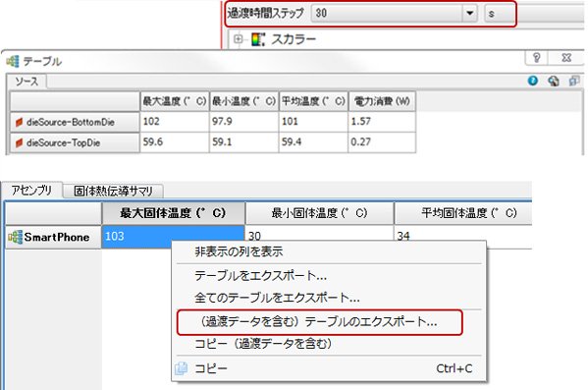Click the blue help icon in the table toolbar

(532, 81)
